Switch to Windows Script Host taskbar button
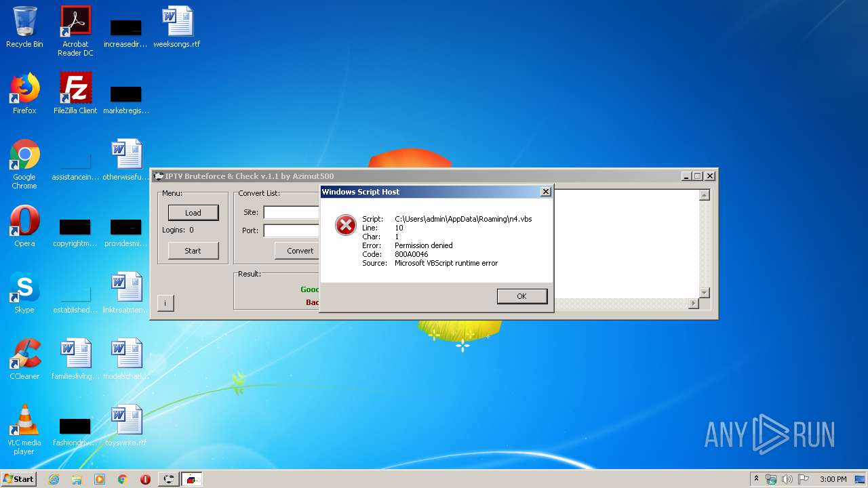This screenshot has width=868, height=488. tap(191, 479)
